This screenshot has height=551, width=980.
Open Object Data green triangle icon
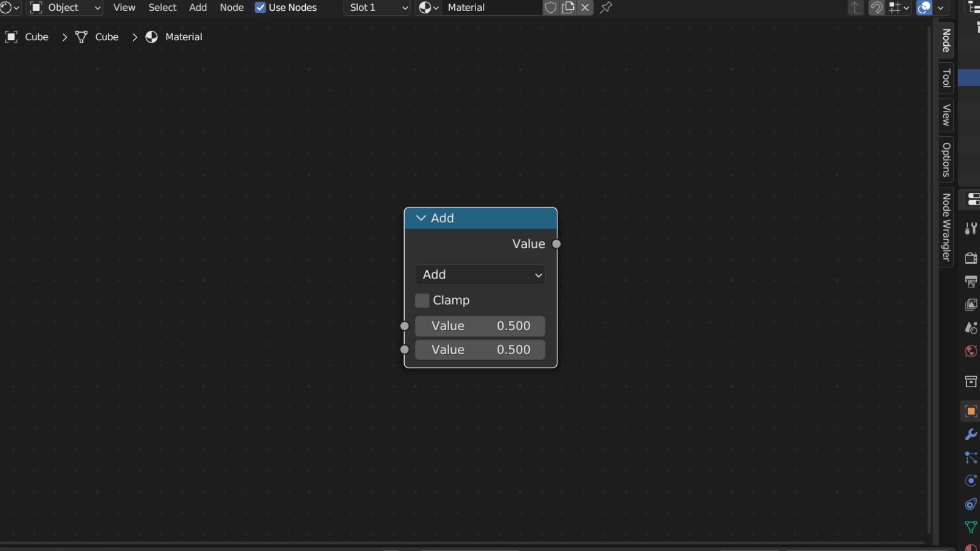click(971, 527)
